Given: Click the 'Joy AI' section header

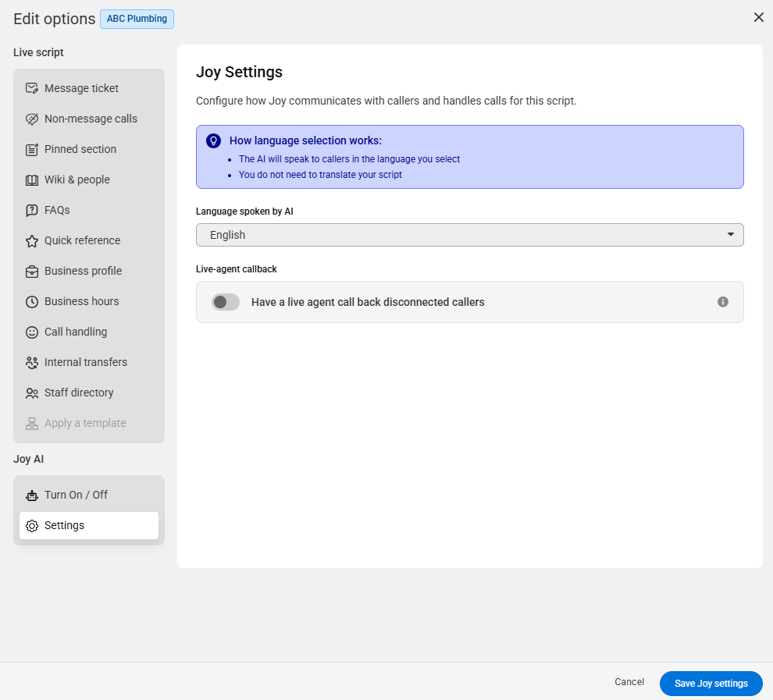Looking at the screenshot, I should coord(29,459).
